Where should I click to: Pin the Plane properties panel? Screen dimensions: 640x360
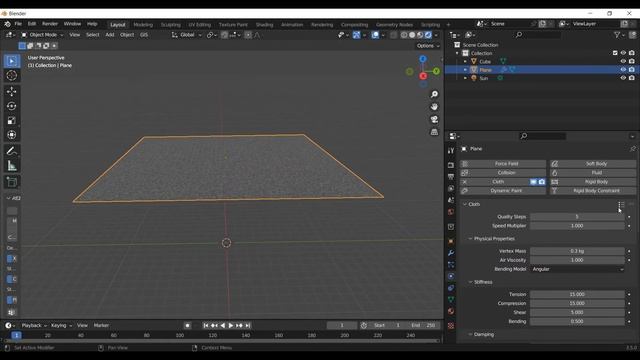(633, 149)
